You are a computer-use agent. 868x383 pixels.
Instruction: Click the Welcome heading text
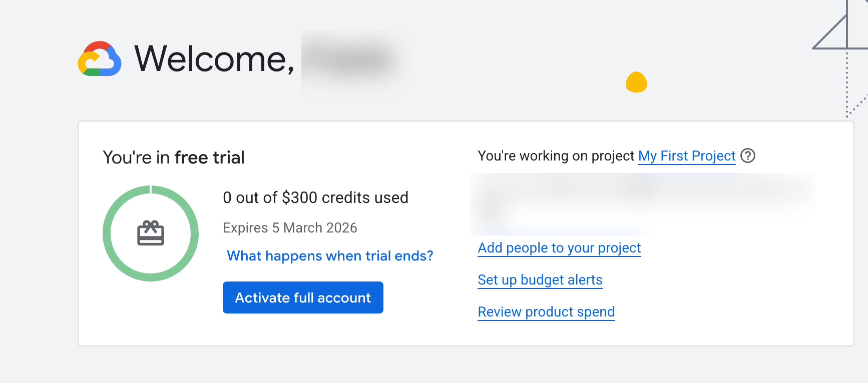pyautogui.click(x=214, y=57)
